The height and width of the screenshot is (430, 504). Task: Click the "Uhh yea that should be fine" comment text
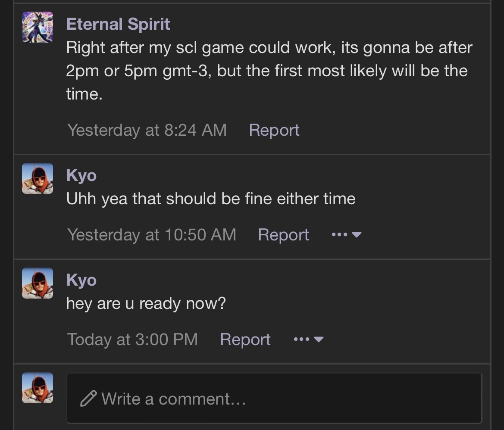(211, 199)
